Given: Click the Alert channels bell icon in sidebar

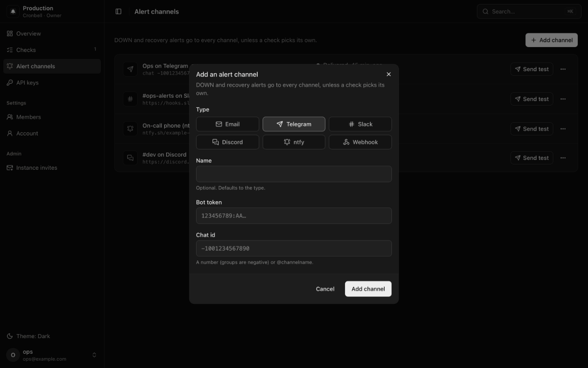Looking at the screenshot, I should [x=10, y=66].
